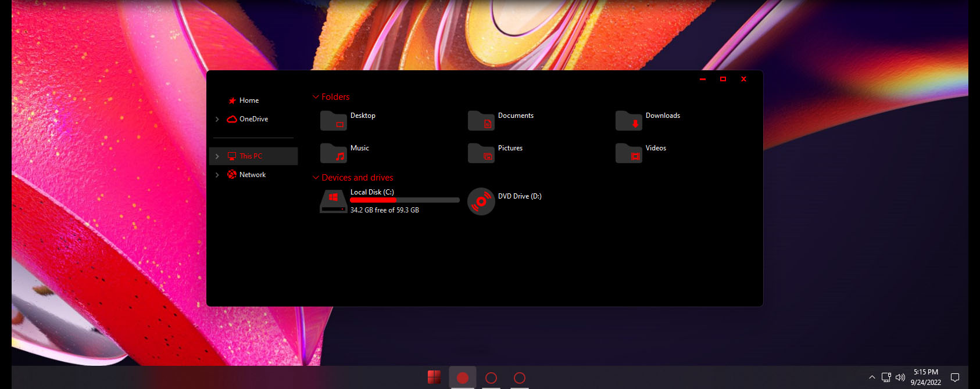Click the last hollow circle taskbar icon
980x389 pixels.
tap(520, 378)
